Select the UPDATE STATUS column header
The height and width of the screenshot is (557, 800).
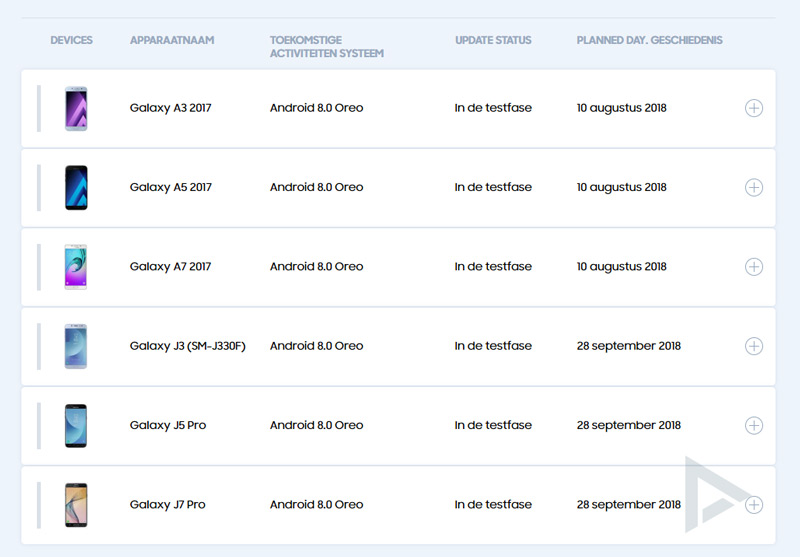click(493, 40)
